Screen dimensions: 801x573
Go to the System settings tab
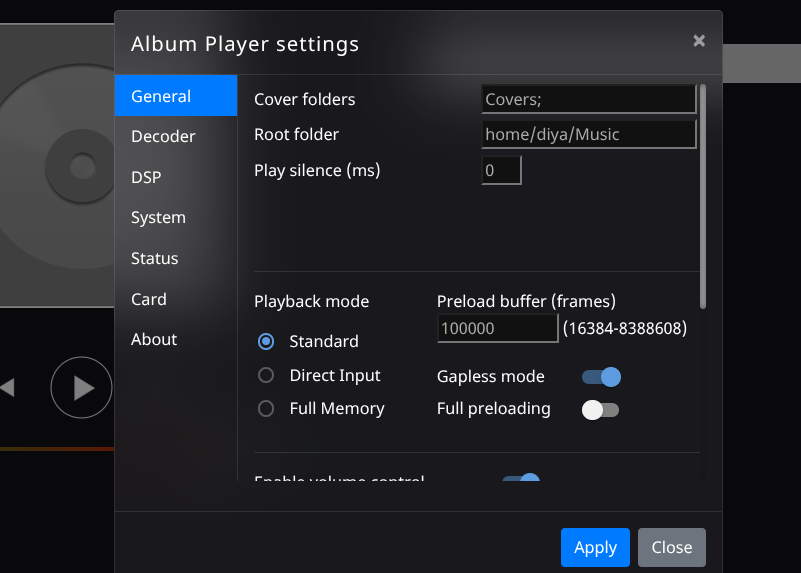coord(158,218)
